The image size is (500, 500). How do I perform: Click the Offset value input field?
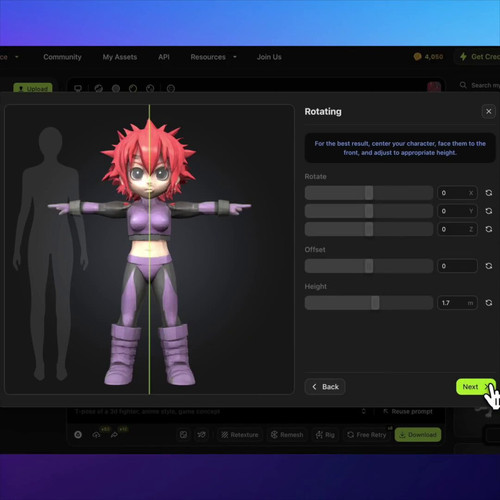tap(457, 266)
